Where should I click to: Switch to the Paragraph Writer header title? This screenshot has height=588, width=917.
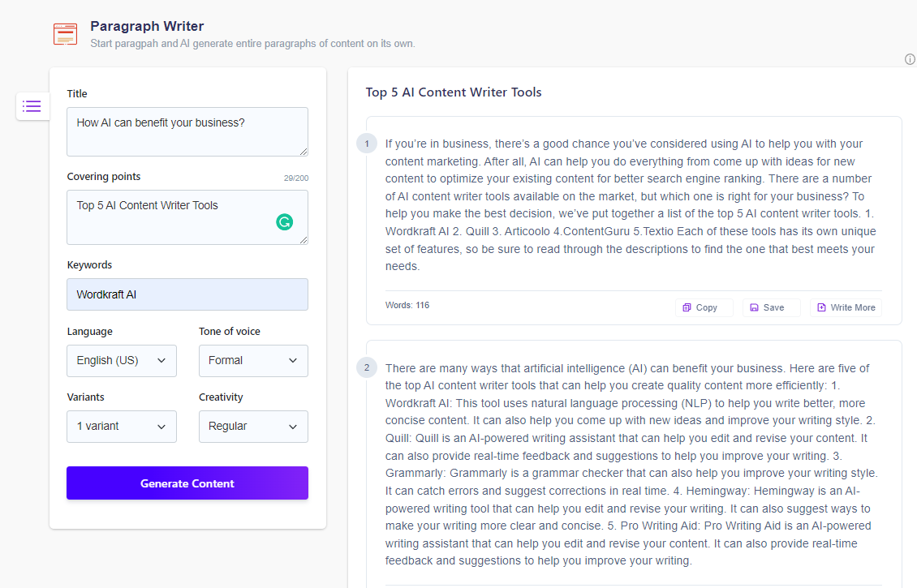pyautogui.click(x=147, y=26)
